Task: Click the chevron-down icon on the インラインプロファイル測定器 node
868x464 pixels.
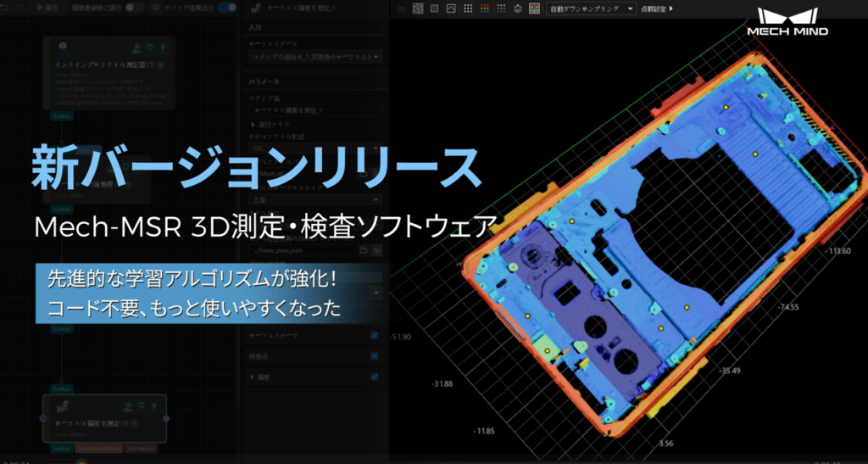Action: 149,48
